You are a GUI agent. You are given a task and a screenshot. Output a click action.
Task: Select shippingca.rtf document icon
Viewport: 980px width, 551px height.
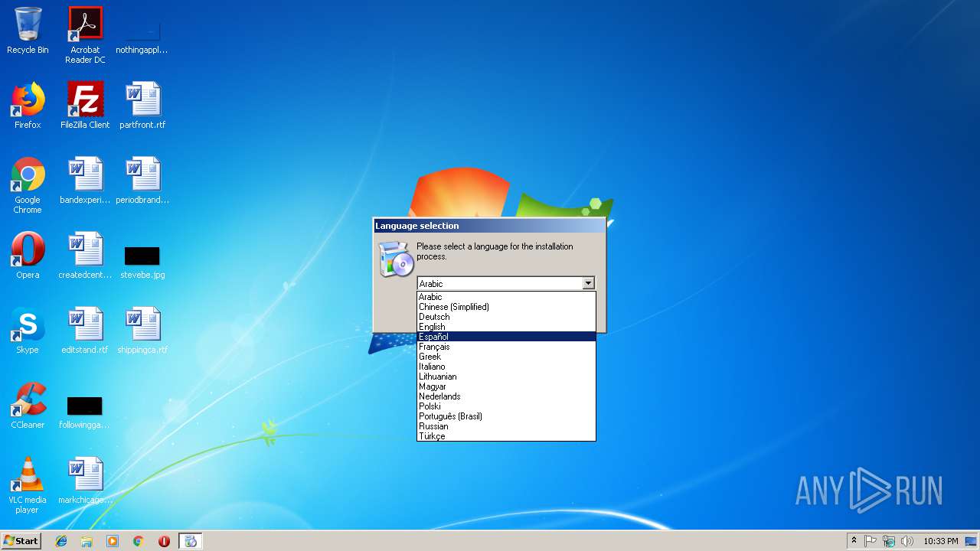[x=142, y=331]
